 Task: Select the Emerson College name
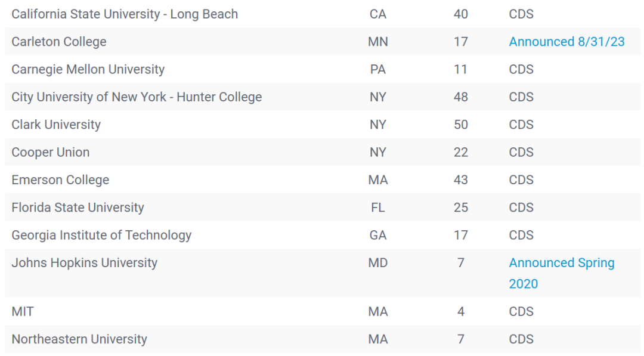60,180
